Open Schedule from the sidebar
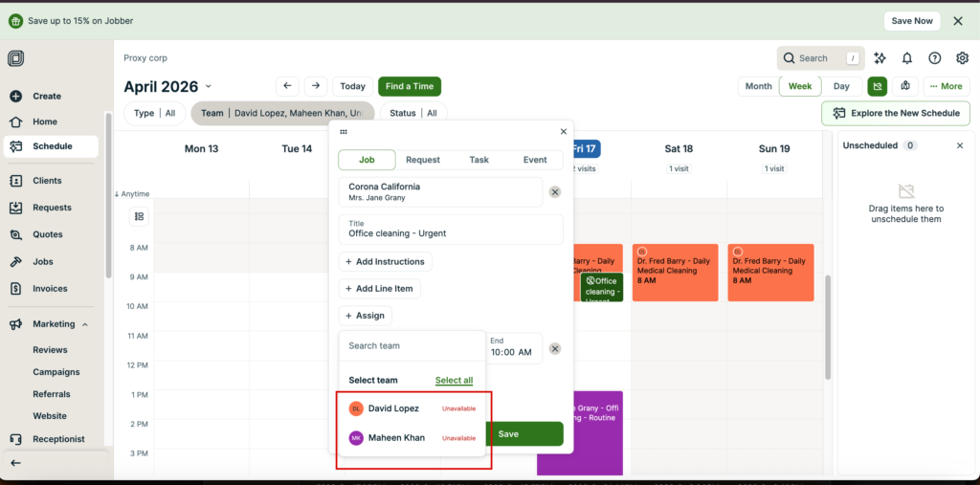This screenshot has height=485, width=980. tap(50, 146)
